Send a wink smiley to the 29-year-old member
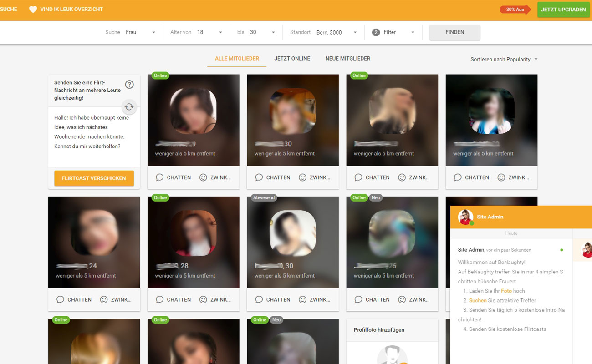The width and height of the screenshot is (592, 364). pos(203,177)
